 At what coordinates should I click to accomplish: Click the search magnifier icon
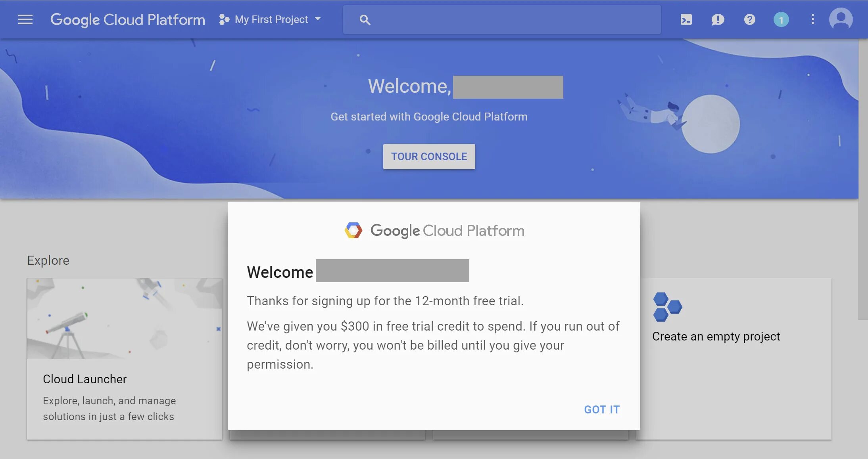pos(365,20)
